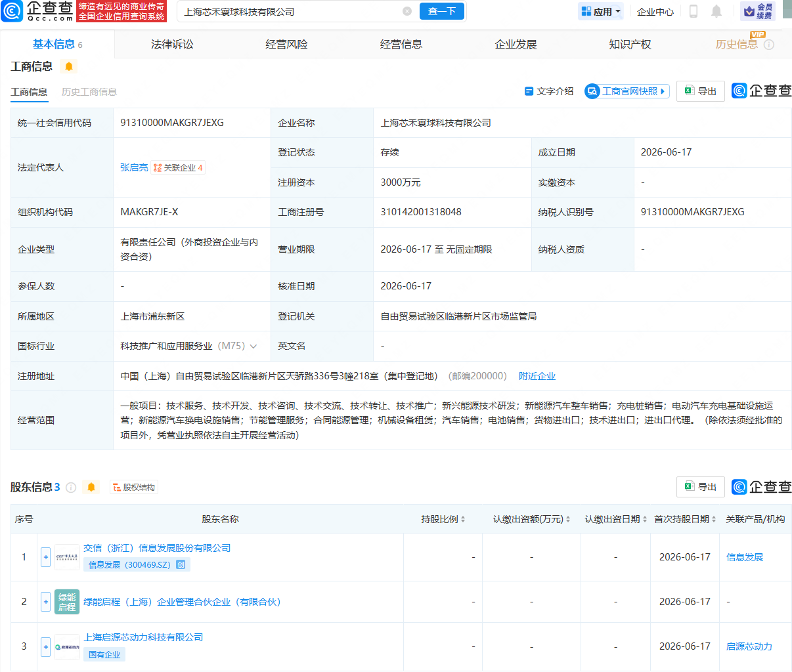Switch to the 基本信息 tab
Image resolution: width=792 pixels, height=672 pixels.
click(57, 44)
